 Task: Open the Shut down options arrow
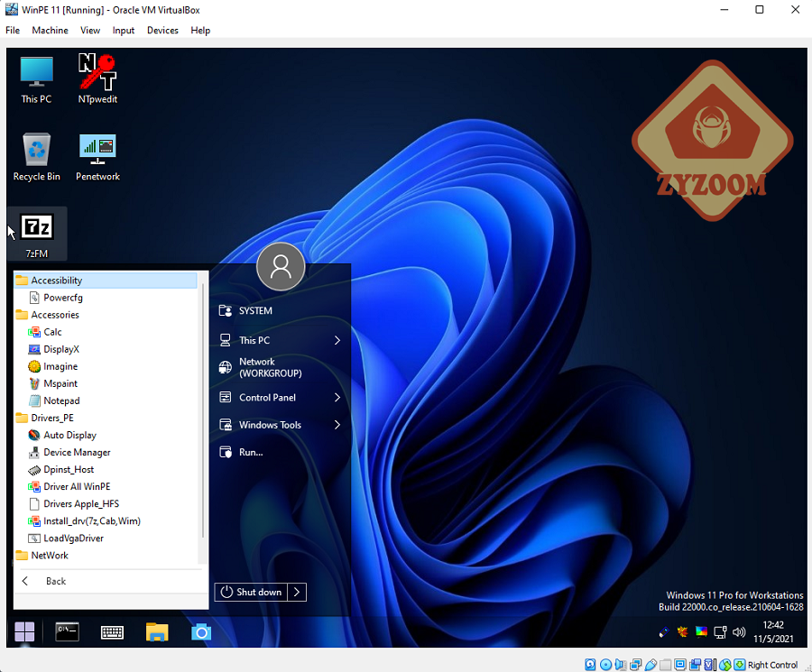[297, 592]
